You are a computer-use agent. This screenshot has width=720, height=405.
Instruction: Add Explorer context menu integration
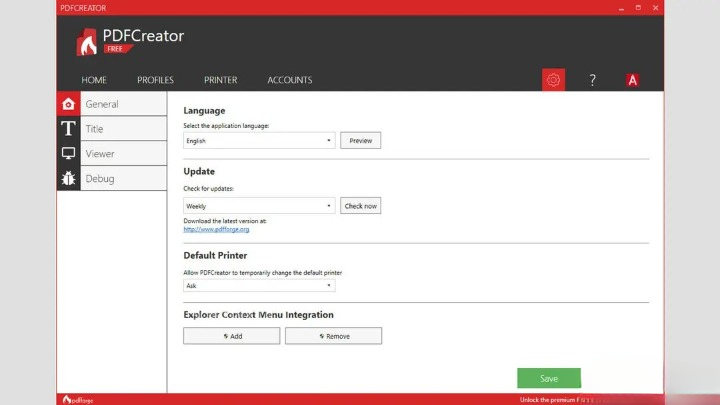231,336
